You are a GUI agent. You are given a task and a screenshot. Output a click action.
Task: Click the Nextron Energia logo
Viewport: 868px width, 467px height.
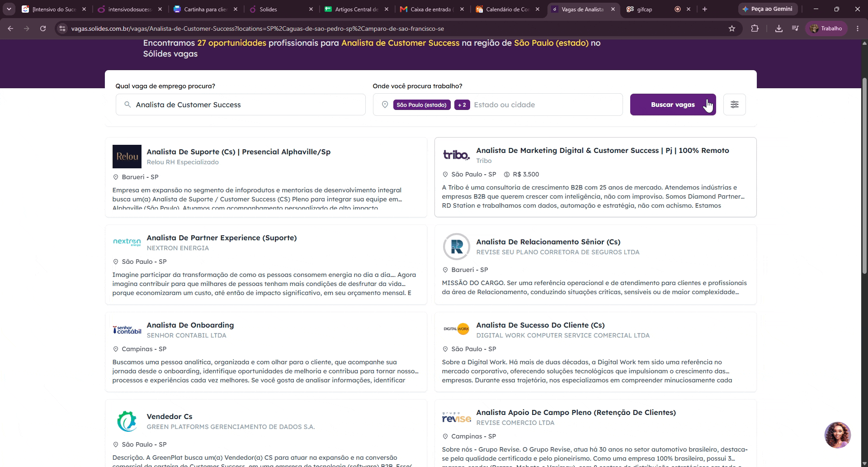[127, 242]
